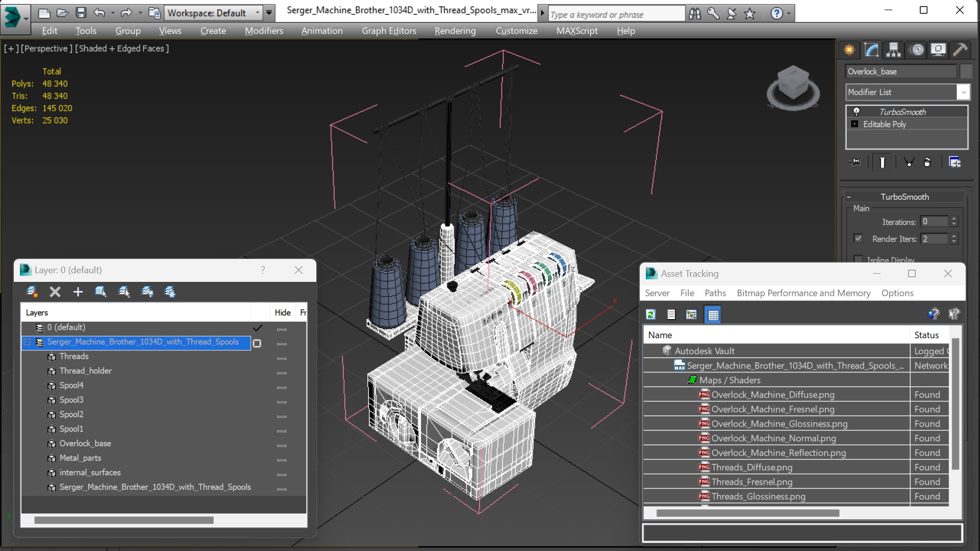Viewport: 980px width, 551px height.
Task: Open the redo history dropdown arrow
Action: coord(140,13)
